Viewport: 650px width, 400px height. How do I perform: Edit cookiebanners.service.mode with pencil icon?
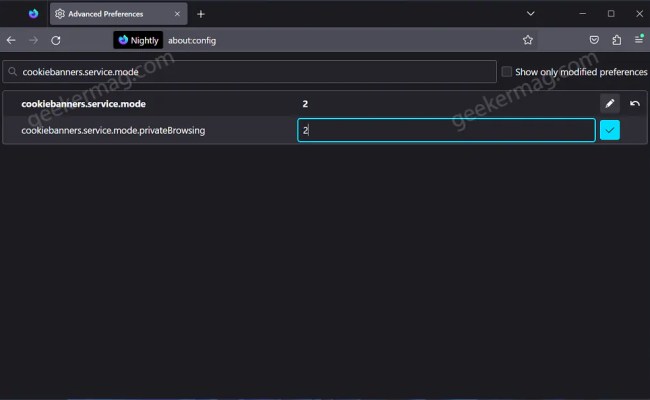(610, 104)
